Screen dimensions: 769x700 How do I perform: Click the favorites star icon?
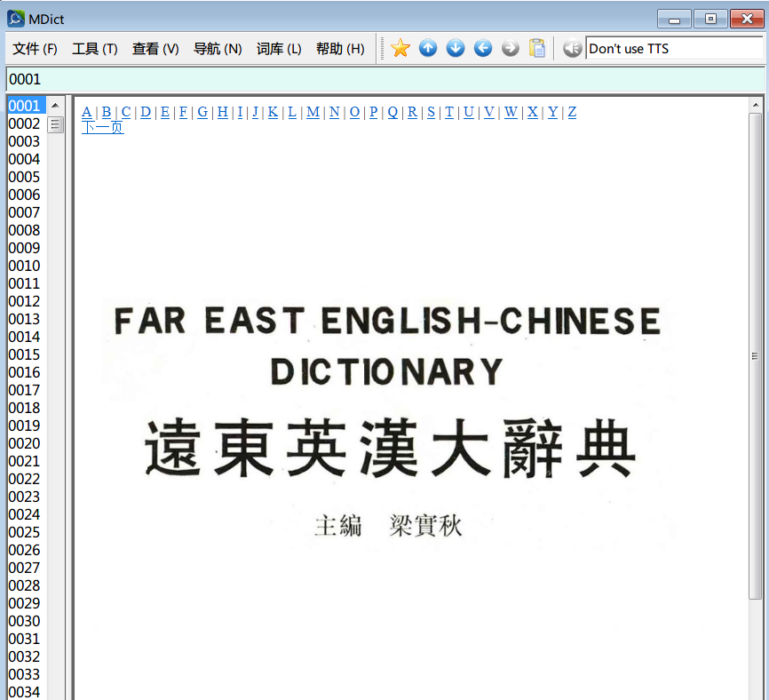coord(400,48)
